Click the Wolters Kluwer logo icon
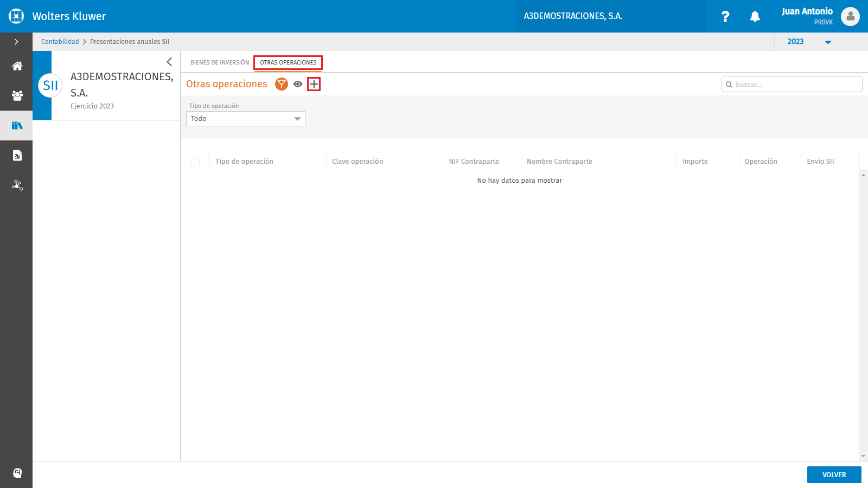 pos(16,16)
